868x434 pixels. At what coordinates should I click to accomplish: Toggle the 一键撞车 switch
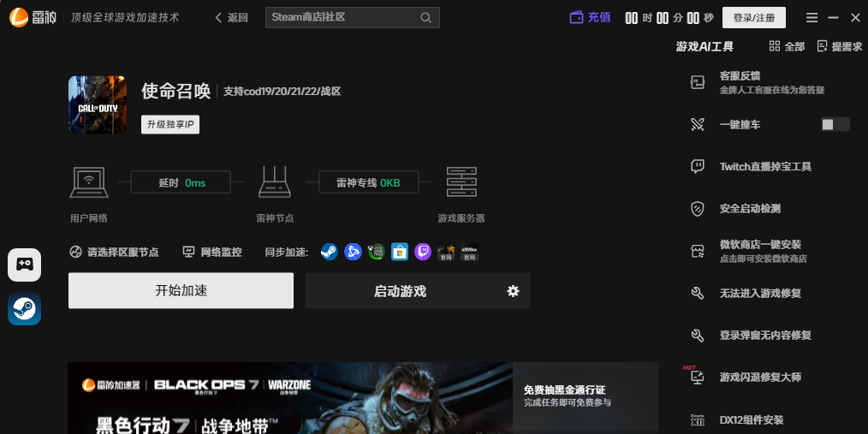pyautogui.click(x=835, y=125)
